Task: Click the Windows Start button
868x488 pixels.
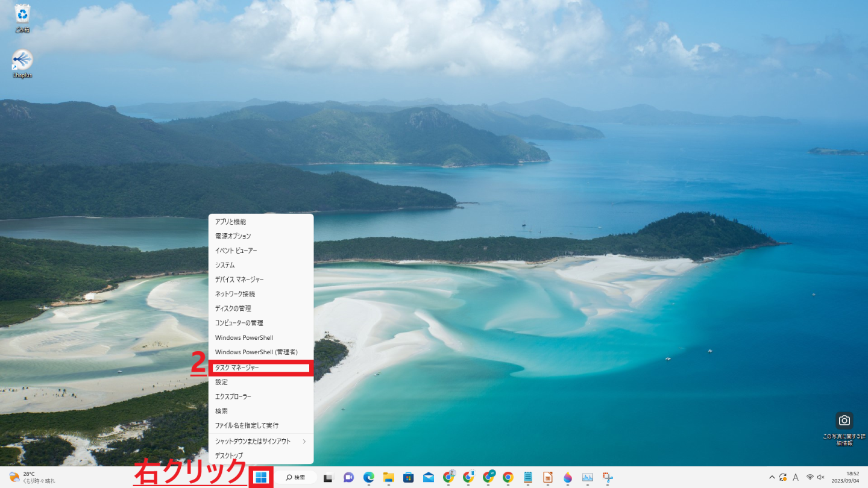Action: pos(260,477)
